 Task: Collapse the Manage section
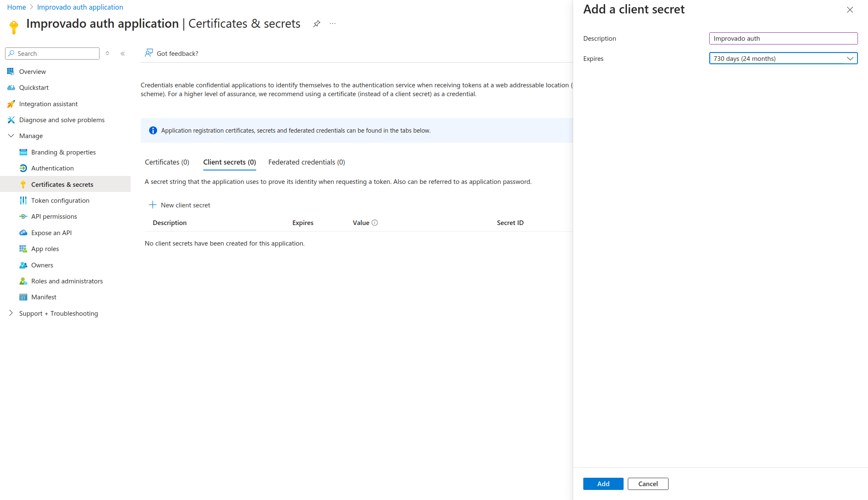(x=11, y=136)
